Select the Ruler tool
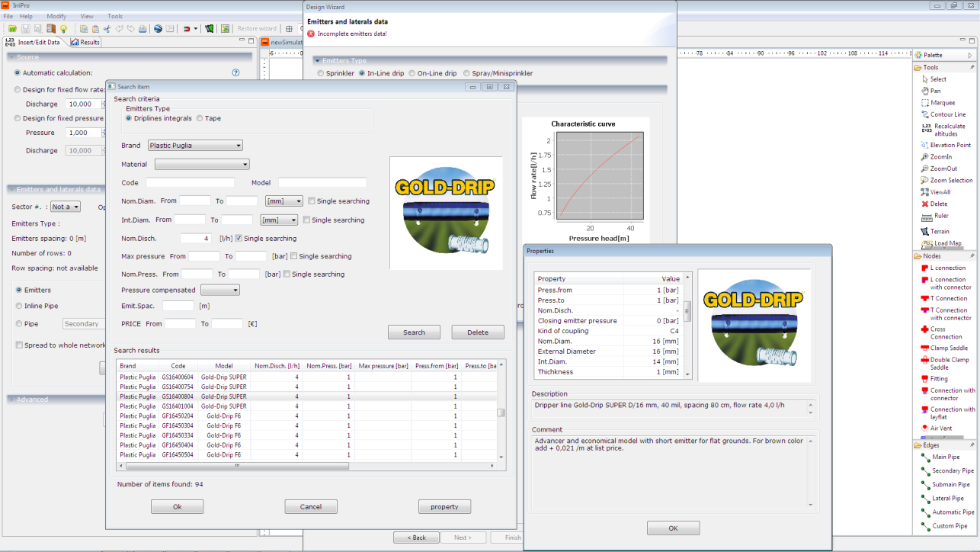980x552 pixels. pyautogui.click(x=940, y=216)
